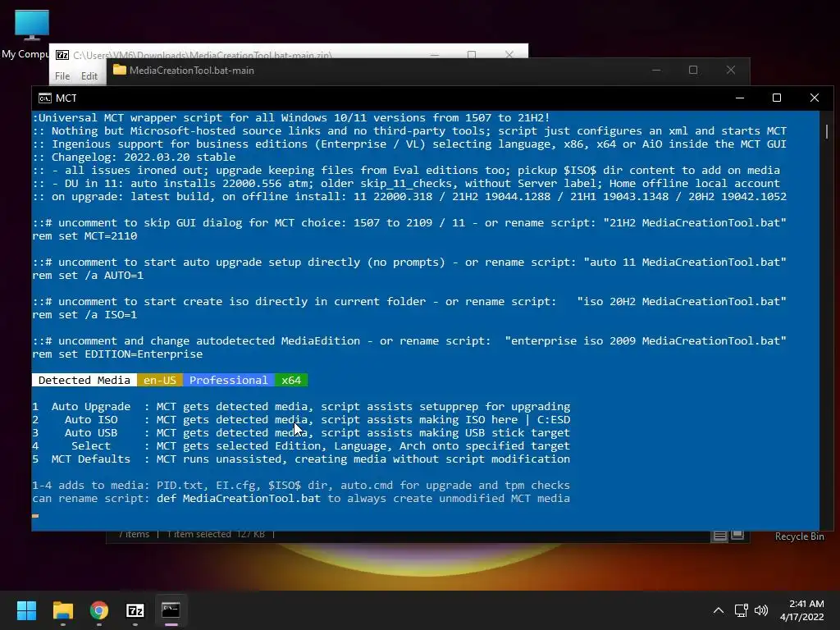Click the 1 Auto Upgrade option line
The image size is (840, 630).
301,407
